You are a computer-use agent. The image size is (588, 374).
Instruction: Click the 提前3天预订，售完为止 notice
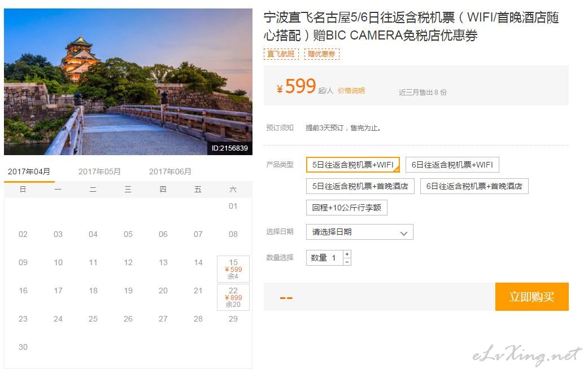point(343,128)
